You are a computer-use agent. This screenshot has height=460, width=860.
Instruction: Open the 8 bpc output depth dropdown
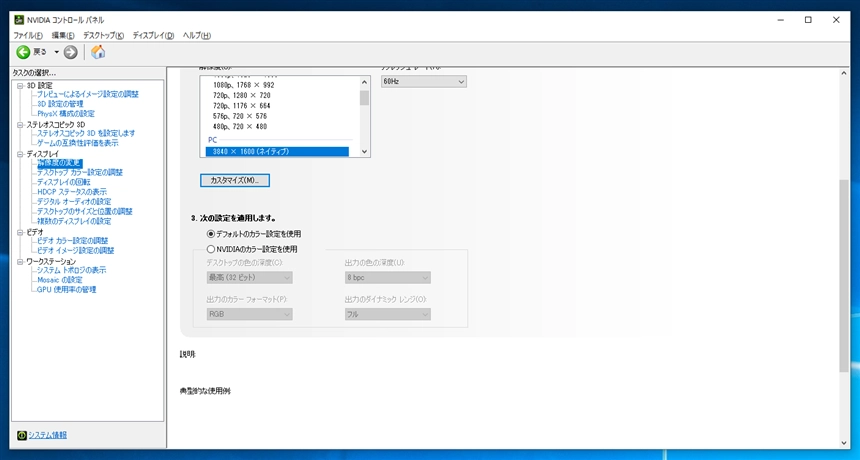pos(388,277)
